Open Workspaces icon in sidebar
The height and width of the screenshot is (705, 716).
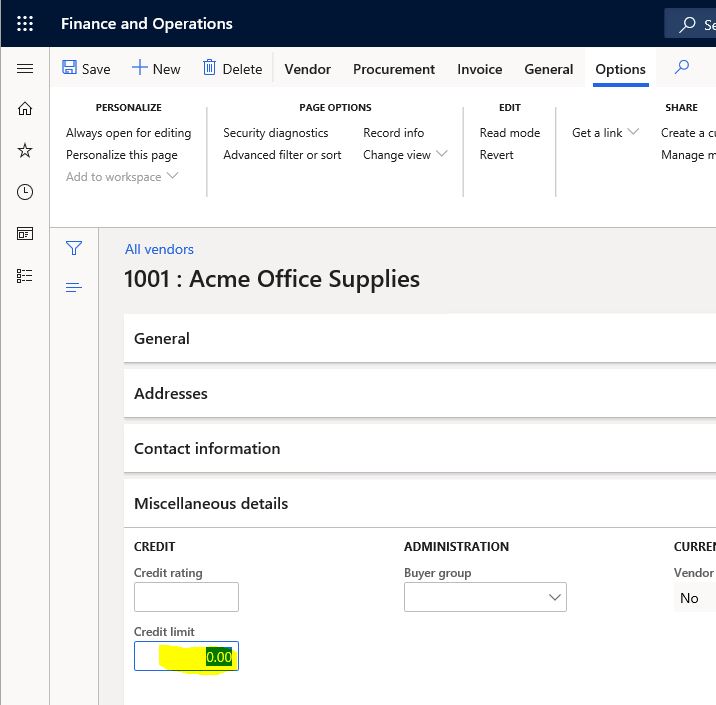25,234
